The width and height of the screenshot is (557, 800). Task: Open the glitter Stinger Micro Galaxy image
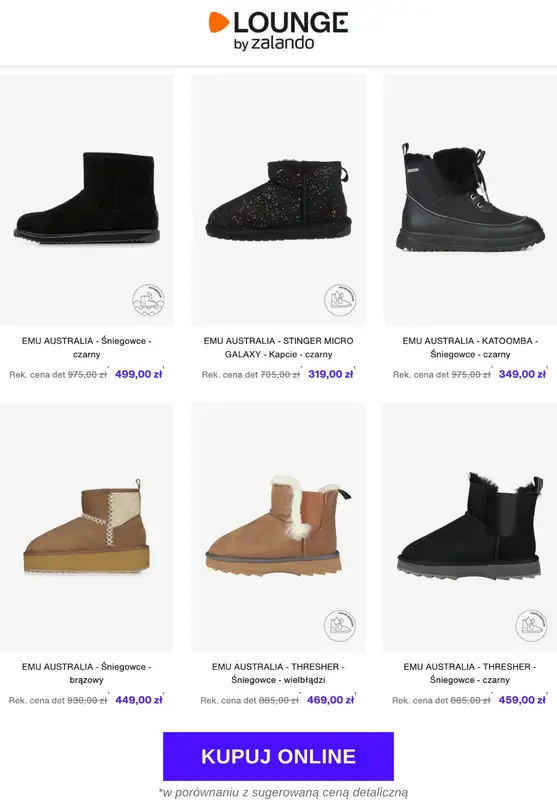pos(278,200)
